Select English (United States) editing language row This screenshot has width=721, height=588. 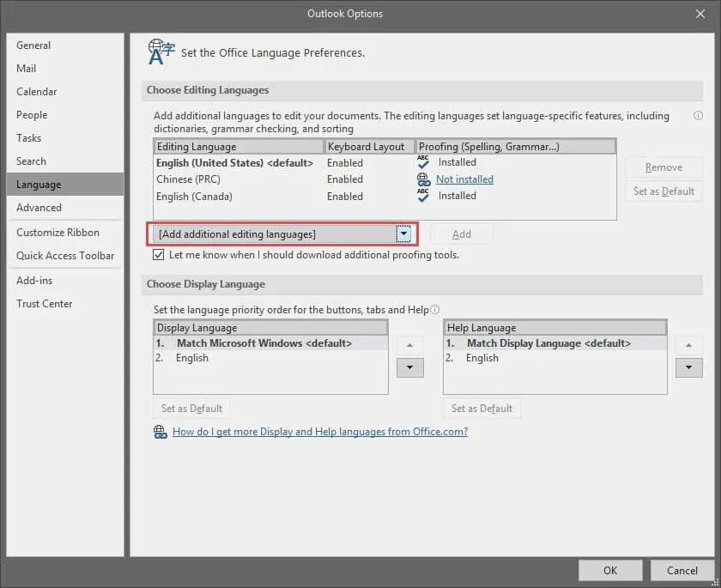(x=385, y=163)
